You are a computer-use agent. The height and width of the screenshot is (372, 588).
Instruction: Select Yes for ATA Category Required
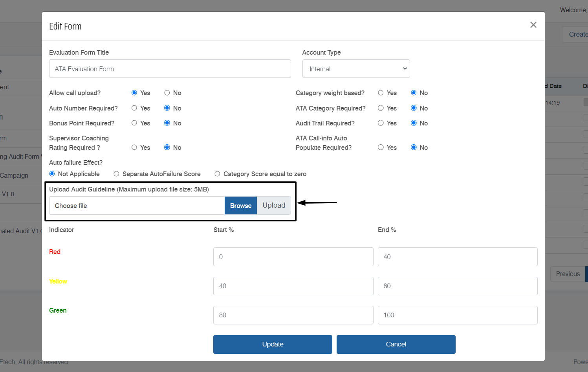(x=381, y=108)
